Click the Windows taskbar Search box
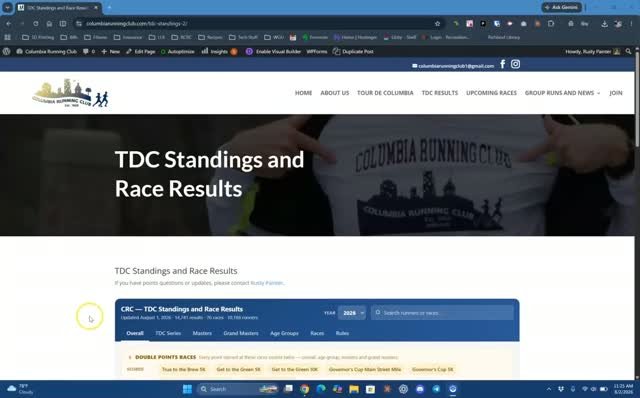Viewport: 640px width, 398px height. (238, 389)
